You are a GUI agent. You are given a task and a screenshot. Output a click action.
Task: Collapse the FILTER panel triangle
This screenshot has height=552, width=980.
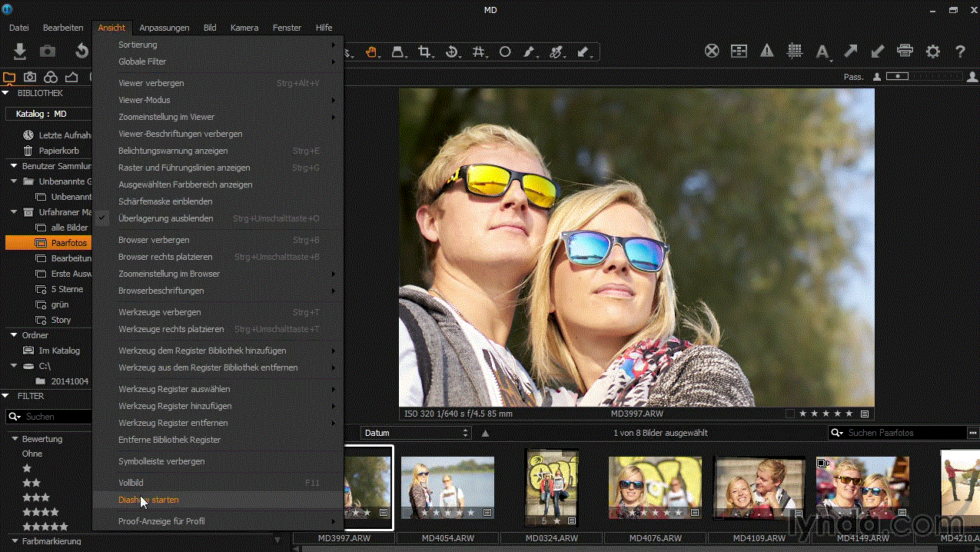pyautogui.click(x=7, y=396)
